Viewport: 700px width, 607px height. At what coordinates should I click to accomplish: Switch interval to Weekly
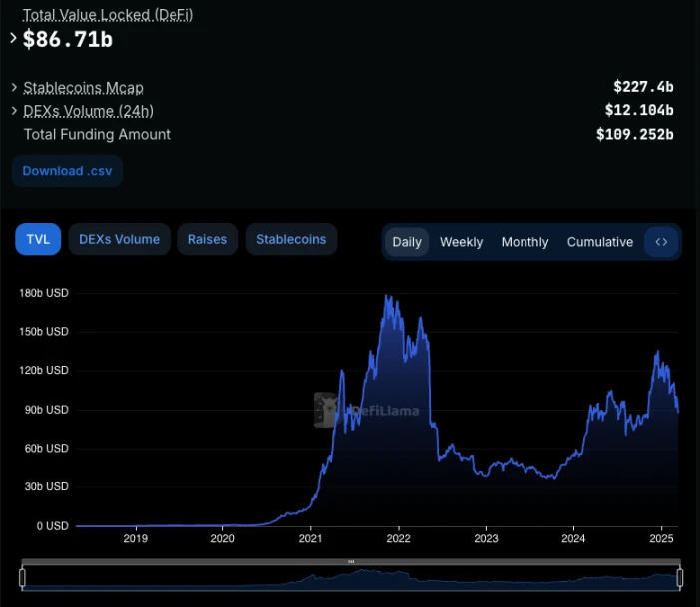(461, 242)
